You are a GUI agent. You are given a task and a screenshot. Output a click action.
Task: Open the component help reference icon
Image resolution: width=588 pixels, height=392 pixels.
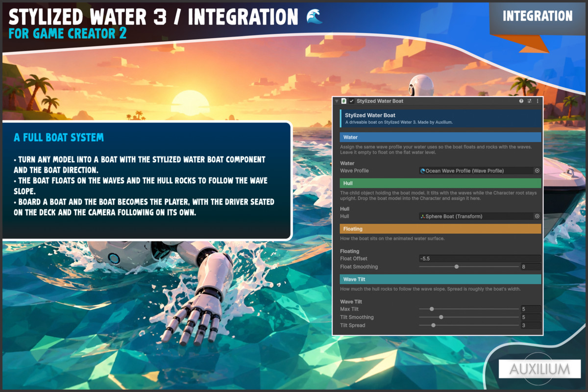coord(521,101)
